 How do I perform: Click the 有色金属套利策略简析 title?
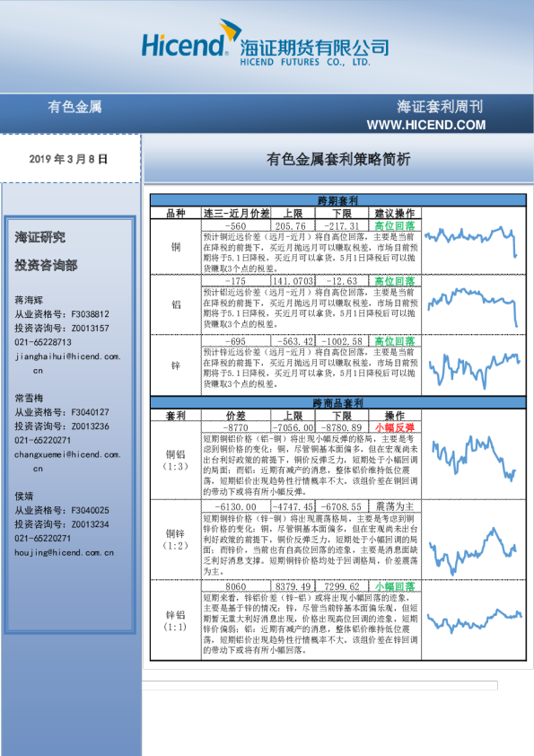coord(338,159)
